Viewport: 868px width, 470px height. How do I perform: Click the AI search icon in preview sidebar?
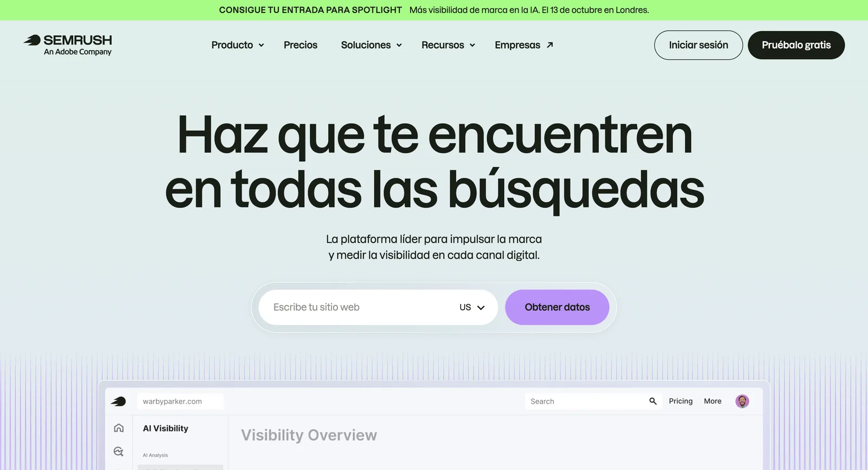119,452
